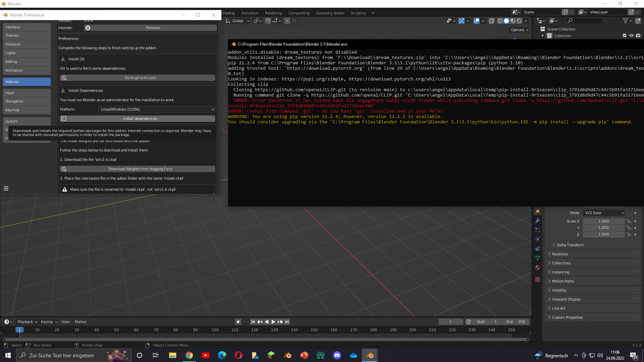Toggle Scale Z lock icon
This screenshot has width=644, height=362.
(629, 234)
